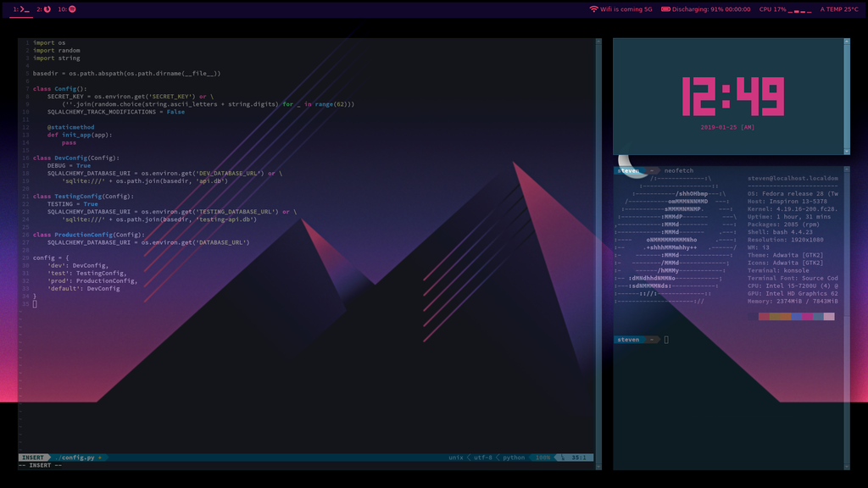The image size is (868, 488).
Task: Click the CPU usage bar graph
Action: click(800, 10)
